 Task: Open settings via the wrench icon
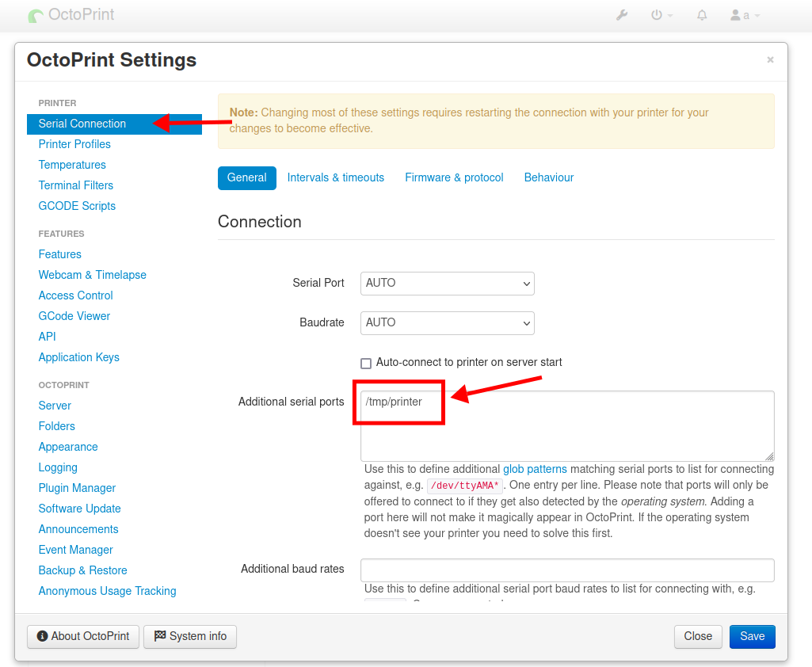click(622, 15)
